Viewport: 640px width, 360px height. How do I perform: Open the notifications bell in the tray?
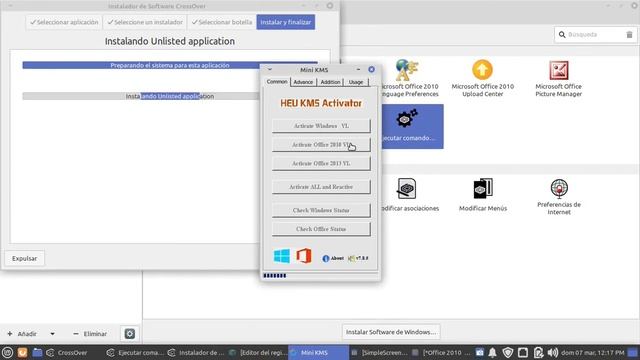pyautogui.click(x=493, y=353)
